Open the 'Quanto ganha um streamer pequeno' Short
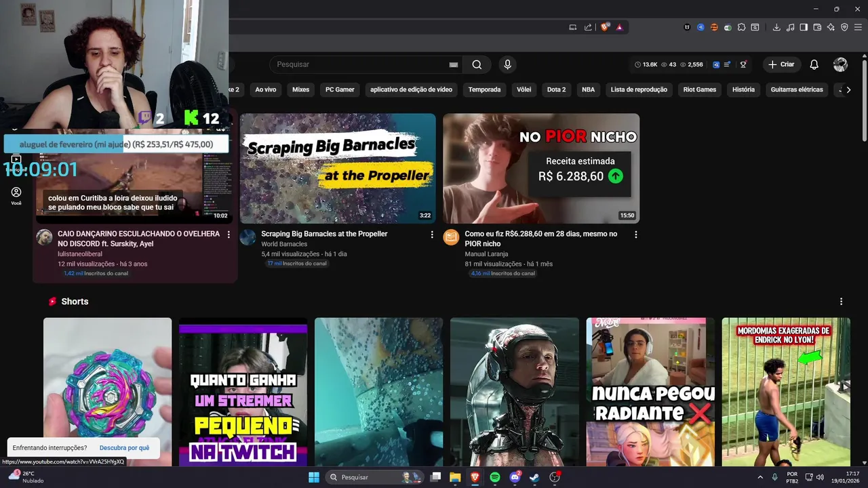 tap(243, 392)
